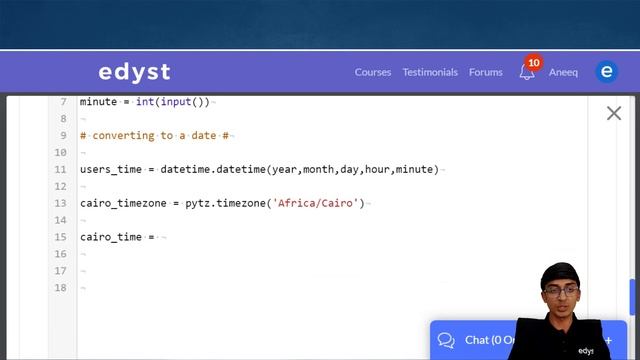Click the round blue 'e' avatar icon
Image resolution: width=640 pixels, height=360 pixels.
607,72
